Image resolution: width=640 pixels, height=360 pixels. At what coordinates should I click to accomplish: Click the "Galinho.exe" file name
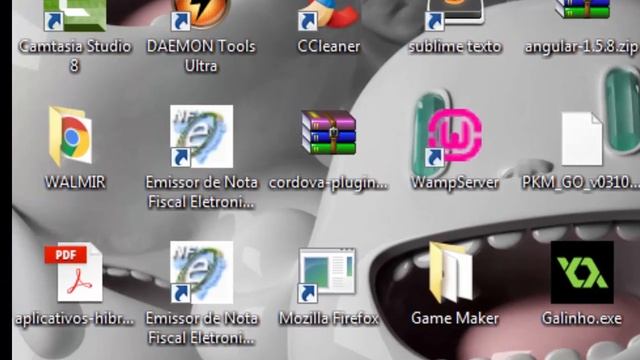(582, 318)
